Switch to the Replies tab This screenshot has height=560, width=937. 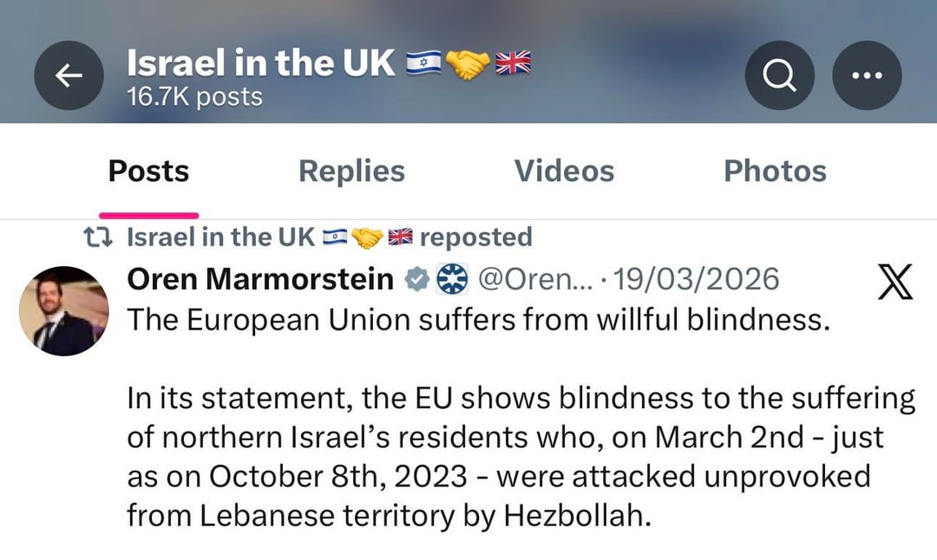[x=351, y=172]
